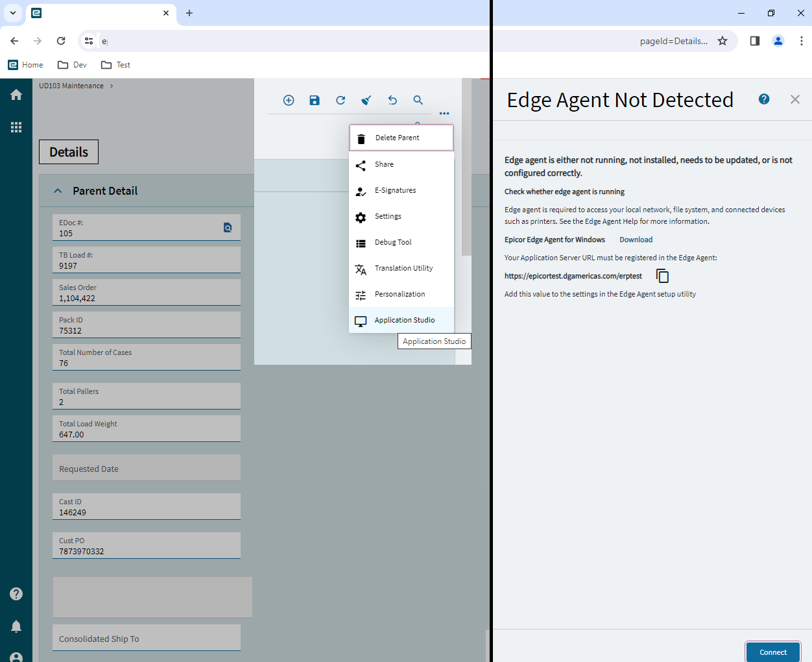
Task: Create a new record with the plus icon
Action: coord(289,100)
